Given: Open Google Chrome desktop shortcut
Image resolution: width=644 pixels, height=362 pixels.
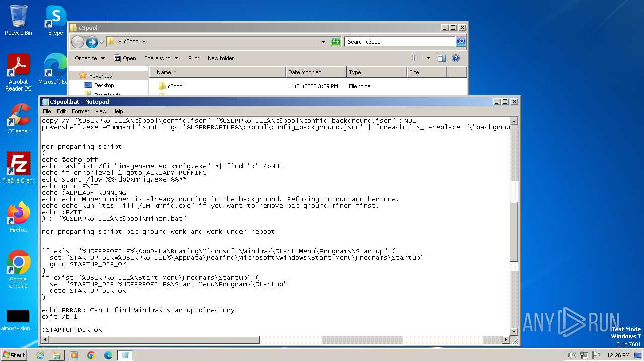Looking at the screenshot, I should [18, 269].
